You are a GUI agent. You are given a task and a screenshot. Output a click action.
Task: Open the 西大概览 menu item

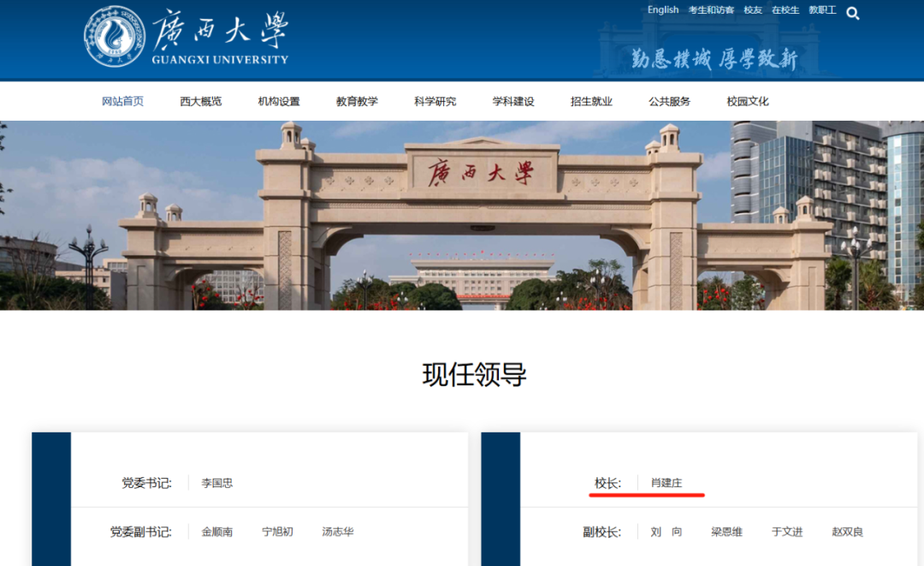[201, 101]
